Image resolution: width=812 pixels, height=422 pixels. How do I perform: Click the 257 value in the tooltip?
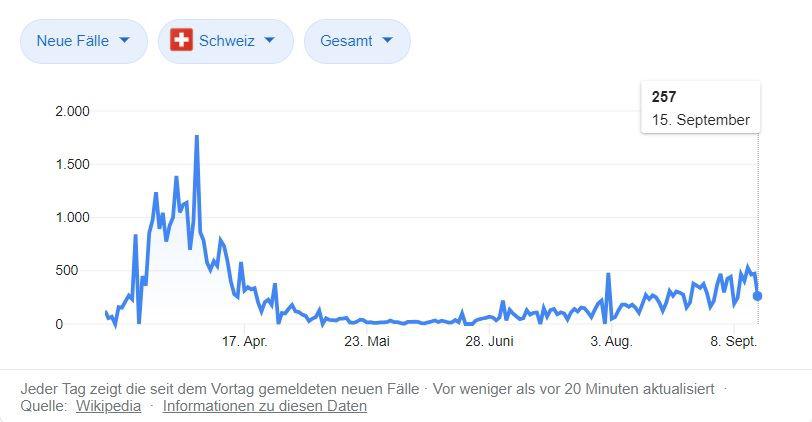(664, 97)
